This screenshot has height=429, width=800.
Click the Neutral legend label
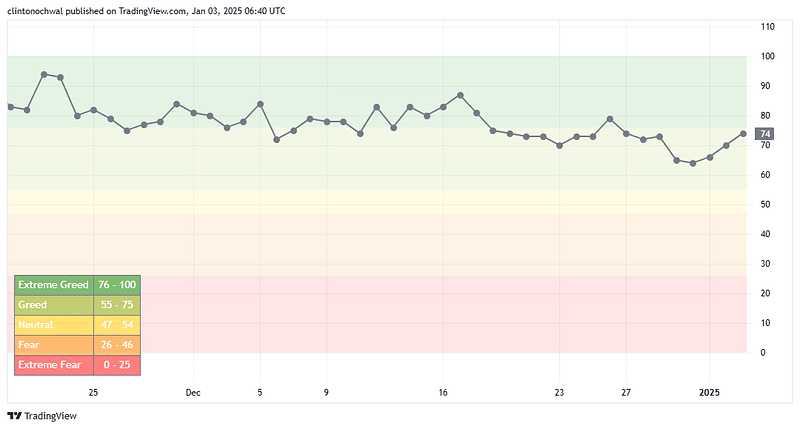[x=36, y=325]
